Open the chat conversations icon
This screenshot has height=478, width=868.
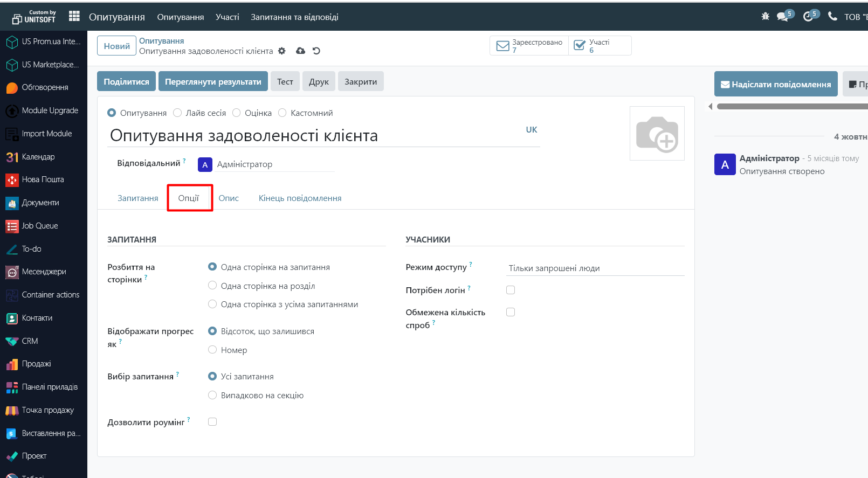782,17
